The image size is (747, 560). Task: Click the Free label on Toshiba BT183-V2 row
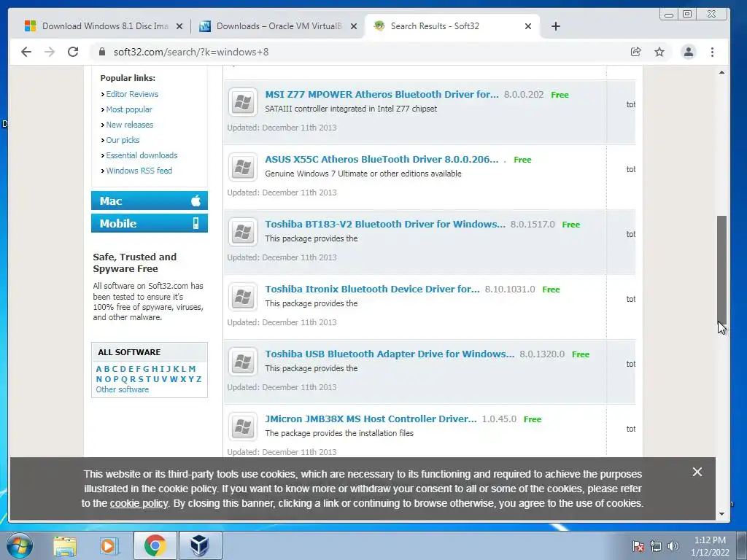(x=570, y=225)
